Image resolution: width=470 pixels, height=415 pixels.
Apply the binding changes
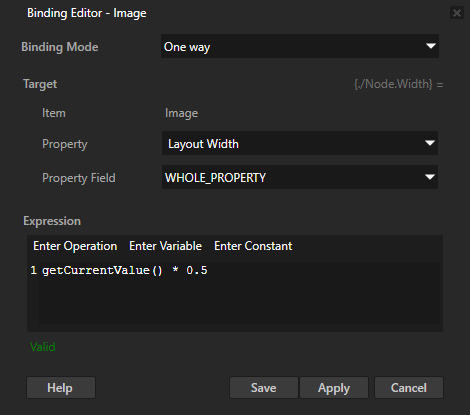334,388
